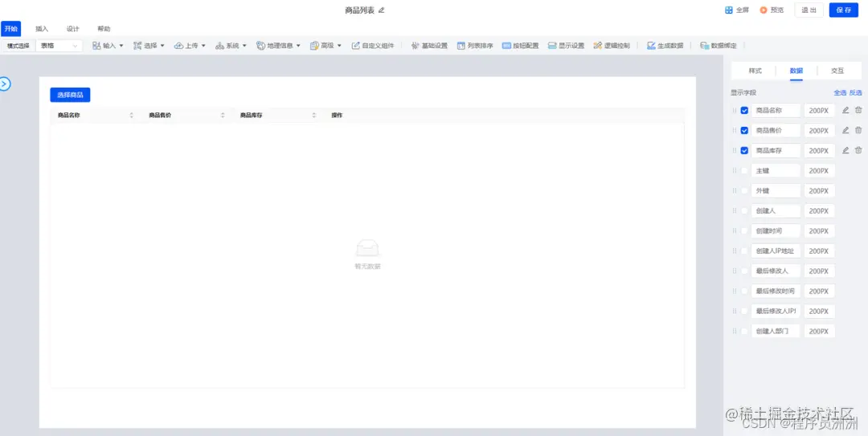Switch to the 设计 tab
The height and width of the screenshot is (436, 868).
[x=73, y=29]
